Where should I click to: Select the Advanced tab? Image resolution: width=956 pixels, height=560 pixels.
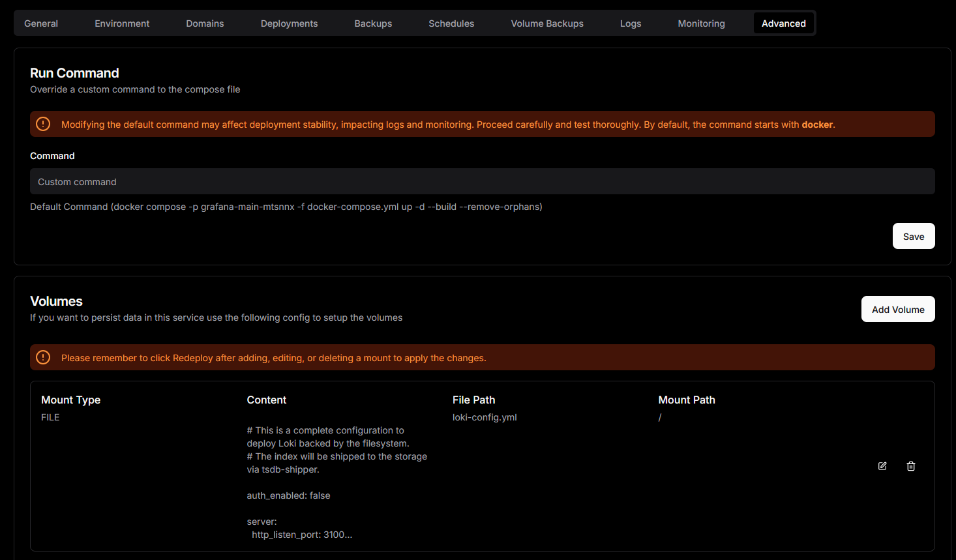783,23
